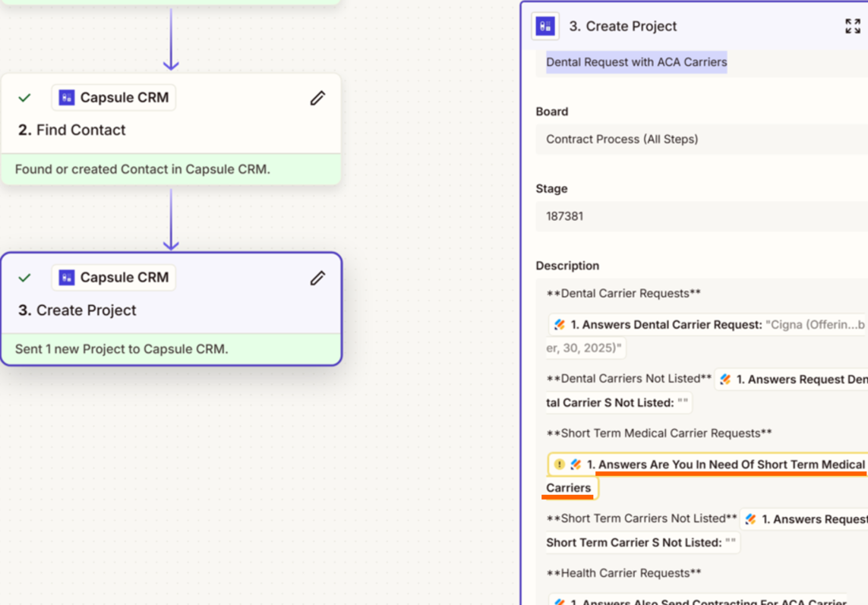The width and height of the screenshot is (868, 605).
Task: Open the Stage field showing 187381
Action: (702, 216)
